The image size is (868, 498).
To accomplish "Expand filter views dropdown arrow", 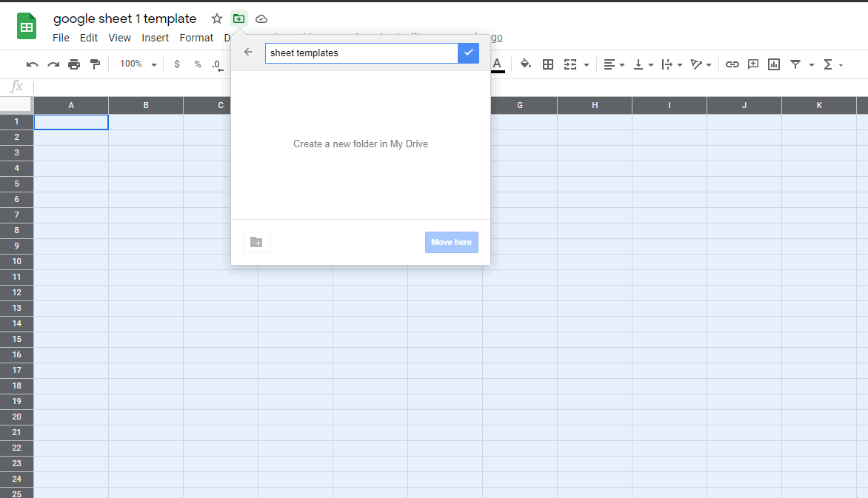I will click(812, 65).
